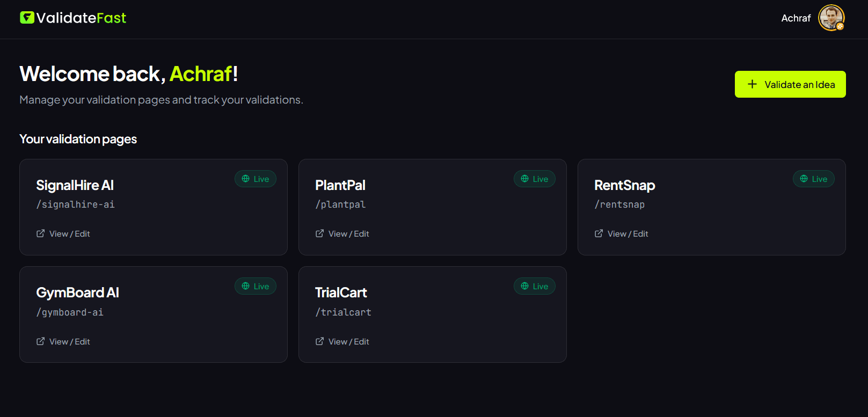This screenshot has height=417, width=868.
Task: Click the globe icon on SignalHire AI card
Action: coord(246,179)
